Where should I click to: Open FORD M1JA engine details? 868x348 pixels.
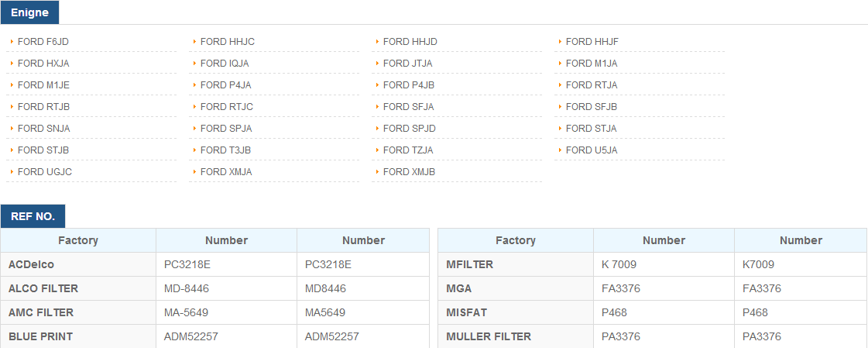pyautogui.click(x=592, y=64)
